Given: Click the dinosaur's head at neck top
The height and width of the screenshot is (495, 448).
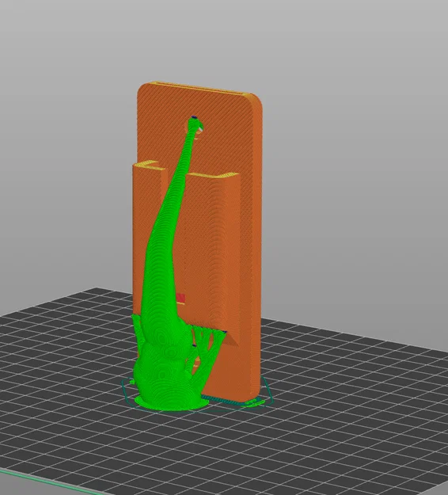Looking at the screenshot, I should (x=196, y=124).
